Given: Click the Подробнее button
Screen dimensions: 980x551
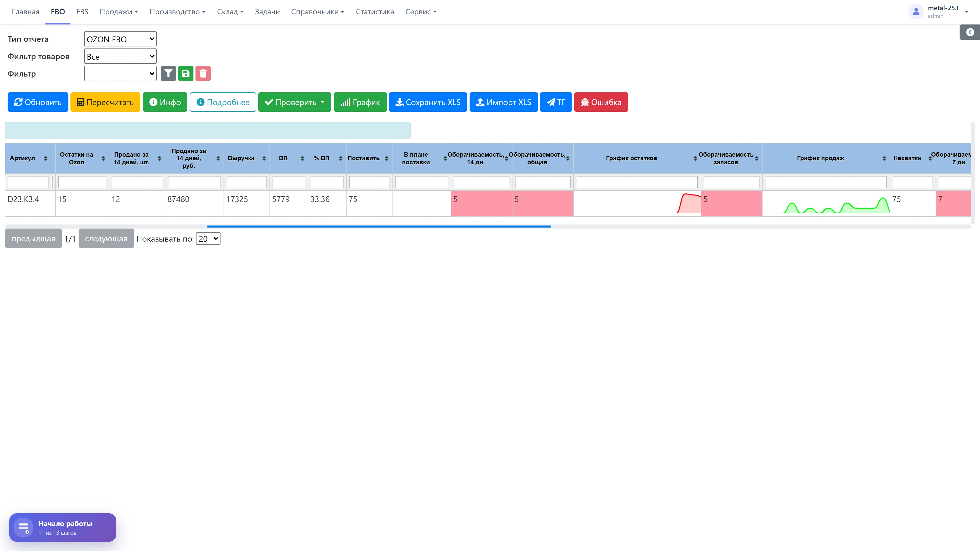Looking at the screenshot, I should click(x=223, y=102).
